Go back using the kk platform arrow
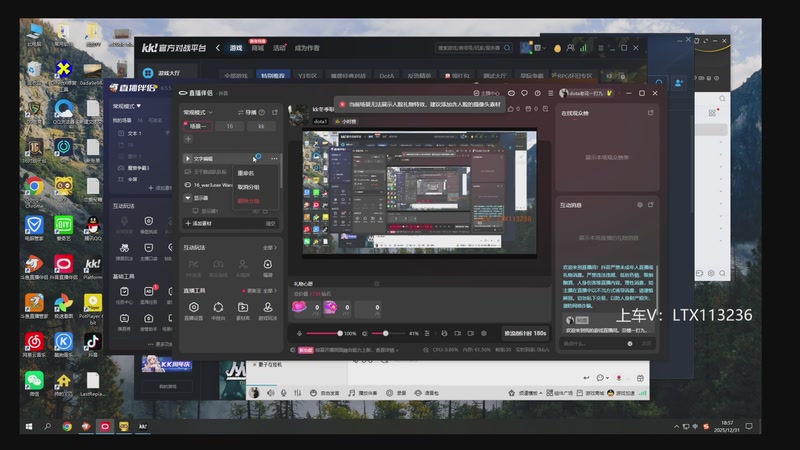 [218, 48]
